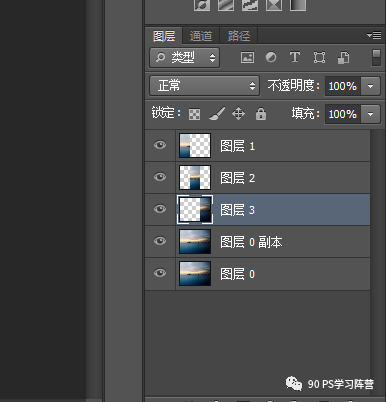Open the 正常 blend mode dropdown
Image resolution: width=386 pixels, height=402 pixels.
[204, 86]
